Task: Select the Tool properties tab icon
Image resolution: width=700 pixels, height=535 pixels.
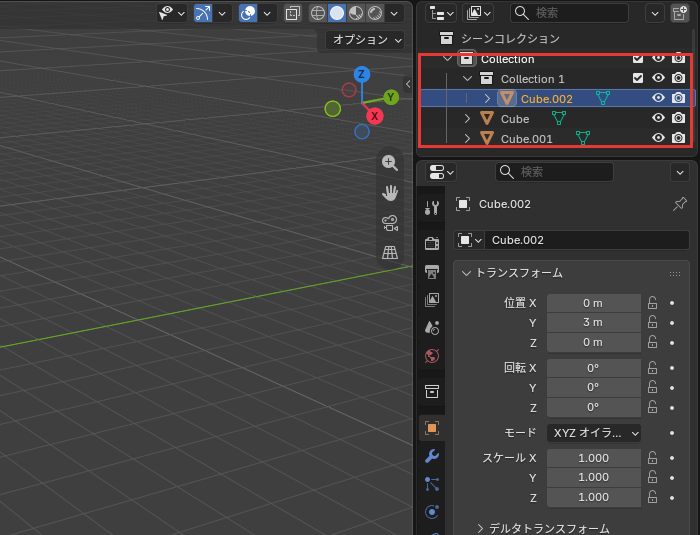Action: point(432,208)
